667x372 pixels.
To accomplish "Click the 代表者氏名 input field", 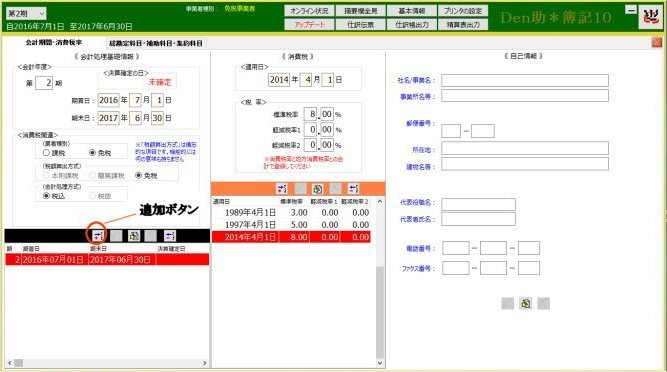I will tap(479, 219).
